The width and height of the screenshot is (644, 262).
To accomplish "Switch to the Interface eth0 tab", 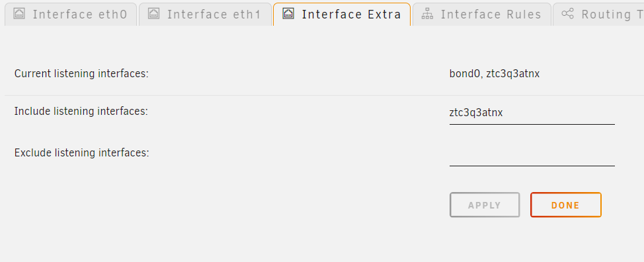I will tap(71, 15).
